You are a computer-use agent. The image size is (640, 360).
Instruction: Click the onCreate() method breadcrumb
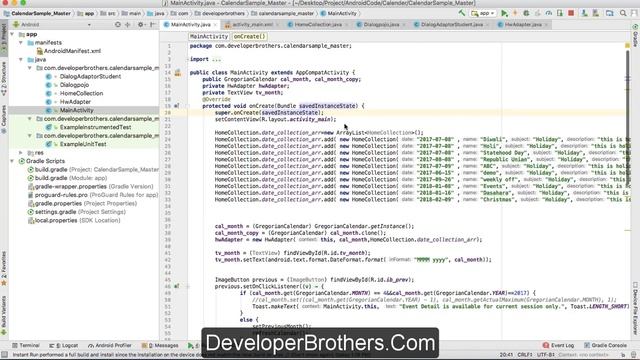click(249, 36)
